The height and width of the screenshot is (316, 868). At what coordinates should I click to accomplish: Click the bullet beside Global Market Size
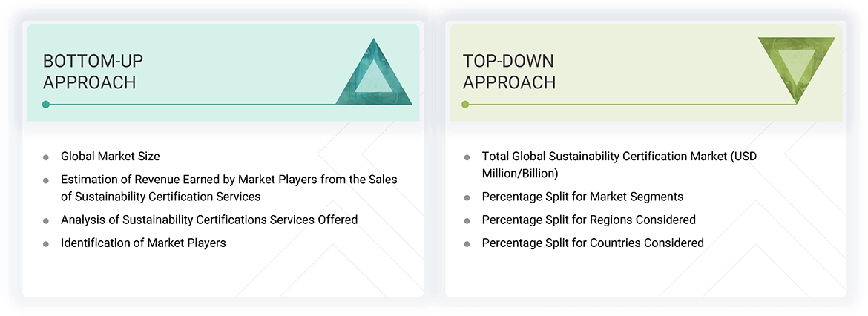pos(46,157)
